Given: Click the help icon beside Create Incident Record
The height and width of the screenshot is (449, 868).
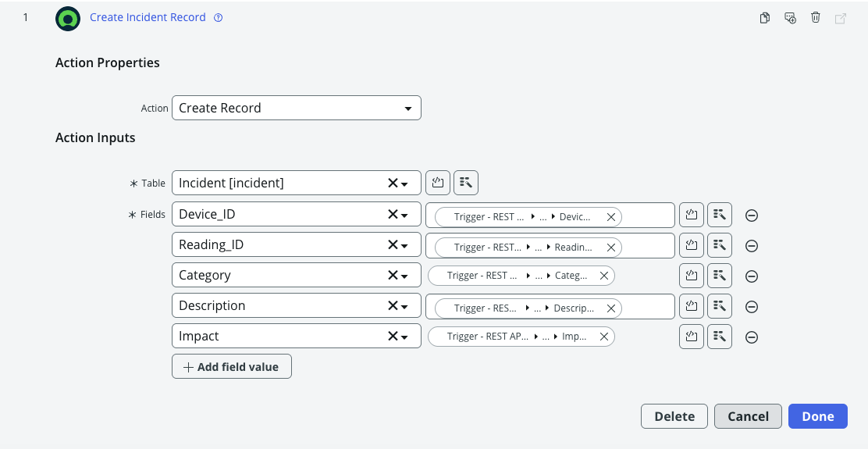Looking at the screenshot, I should (x=218, y=18).
